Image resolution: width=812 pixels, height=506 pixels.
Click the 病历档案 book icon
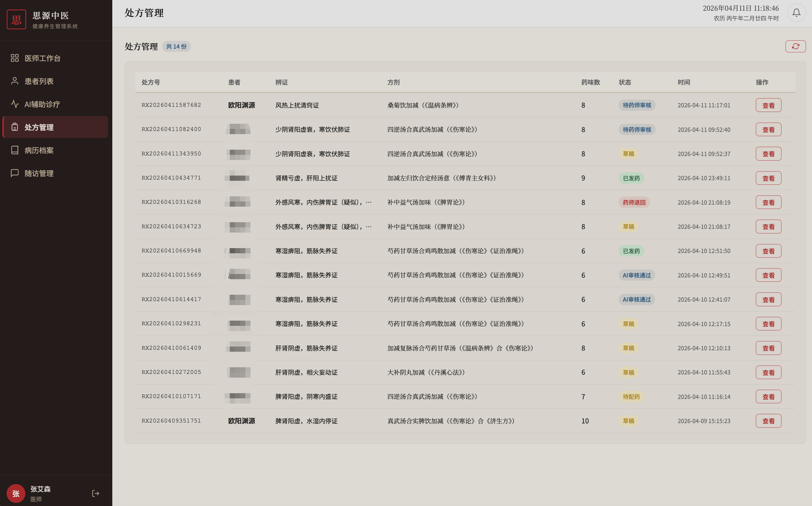pos(14,150)
